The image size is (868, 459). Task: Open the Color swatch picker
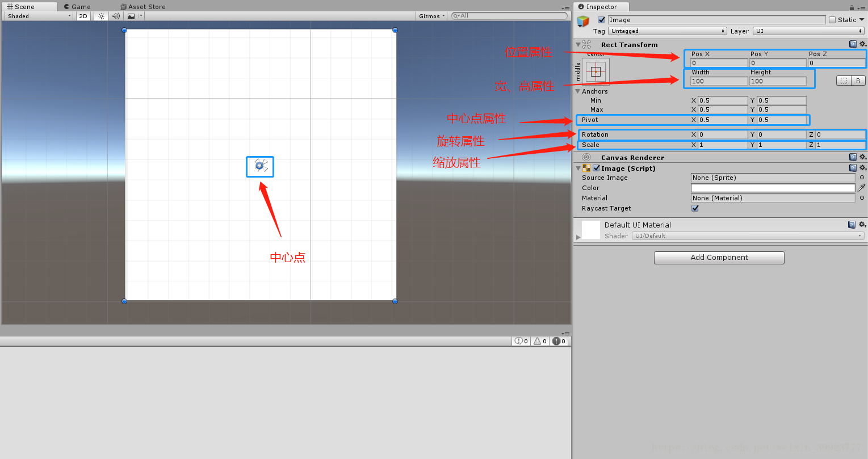click(x=773, y=188)
